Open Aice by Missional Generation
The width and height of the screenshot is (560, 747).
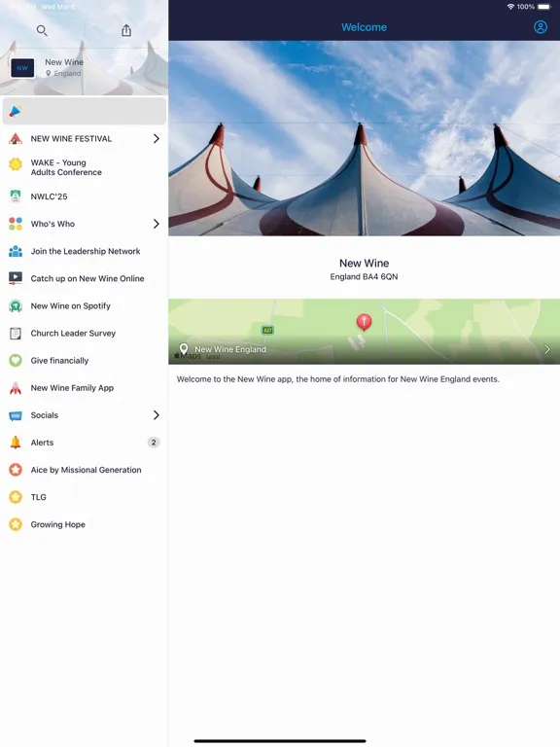click(x=85, y=470)
